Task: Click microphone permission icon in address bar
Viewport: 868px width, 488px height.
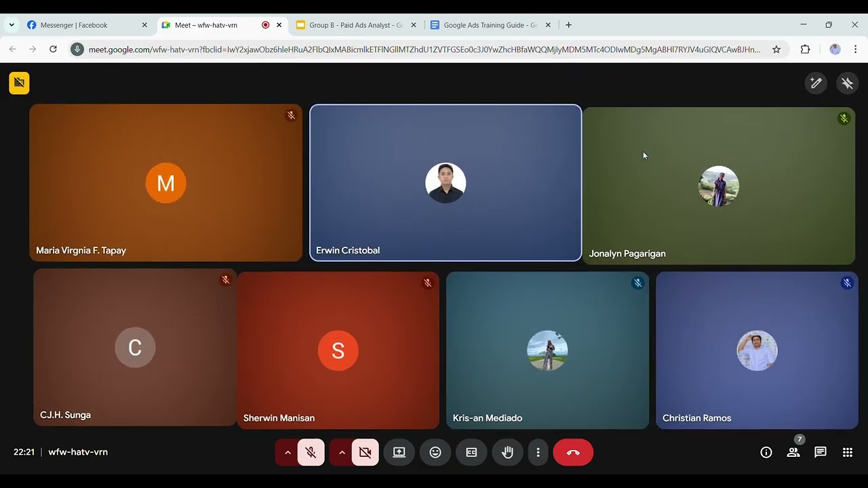Action: (77, 49)
